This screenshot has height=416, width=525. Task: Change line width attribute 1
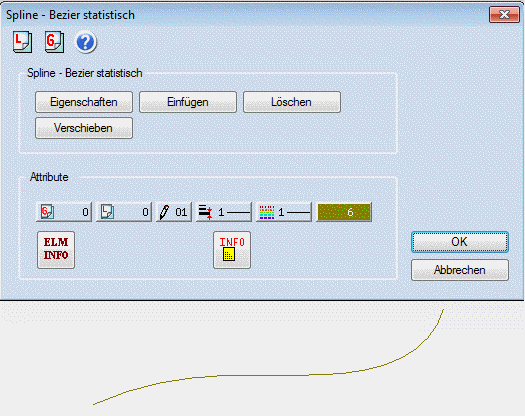[x=224, y=212]
